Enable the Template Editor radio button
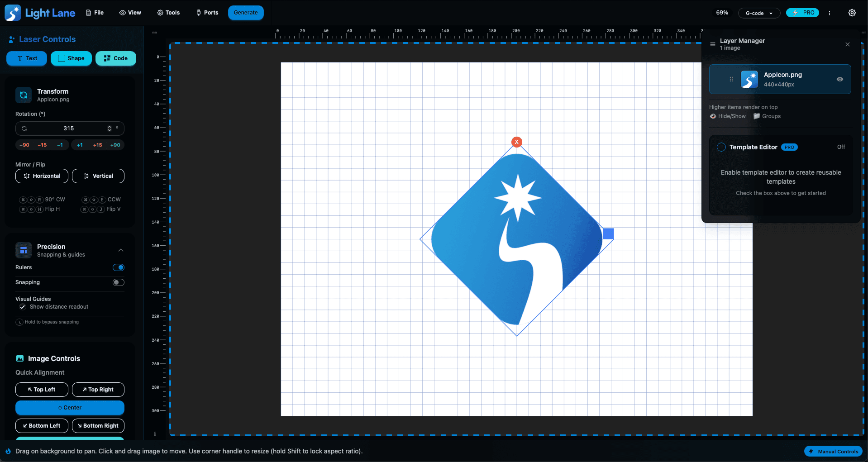Image resolution: width=868 pixels, height=462 pixels. coord(721,147)
